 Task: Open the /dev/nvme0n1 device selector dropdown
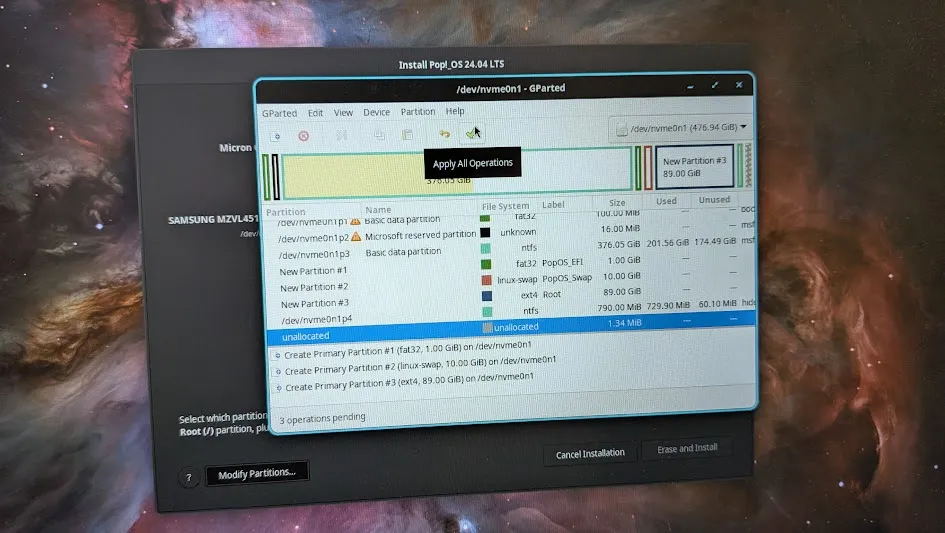682,128
